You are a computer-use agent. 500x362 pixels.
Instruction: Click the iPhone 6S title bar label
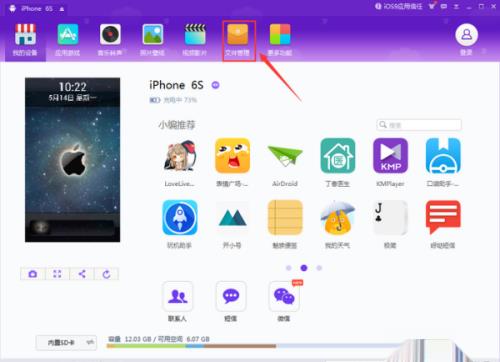tap(37, 9)
